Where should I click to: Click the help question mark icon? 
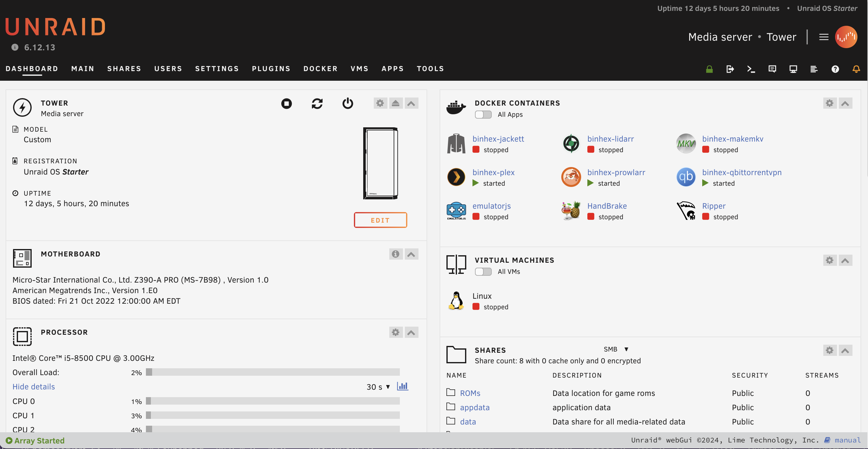coord(835,69)
